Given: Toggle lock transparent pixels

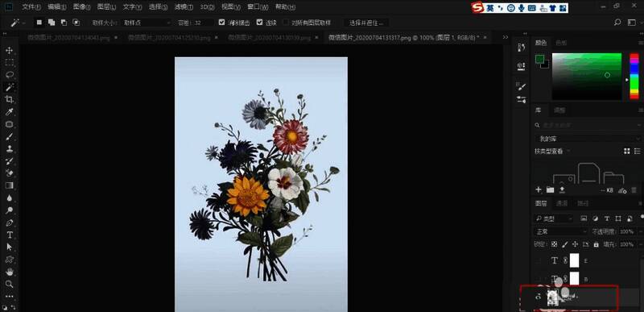Looking at the screenshot, I should [x=554, y=244].
